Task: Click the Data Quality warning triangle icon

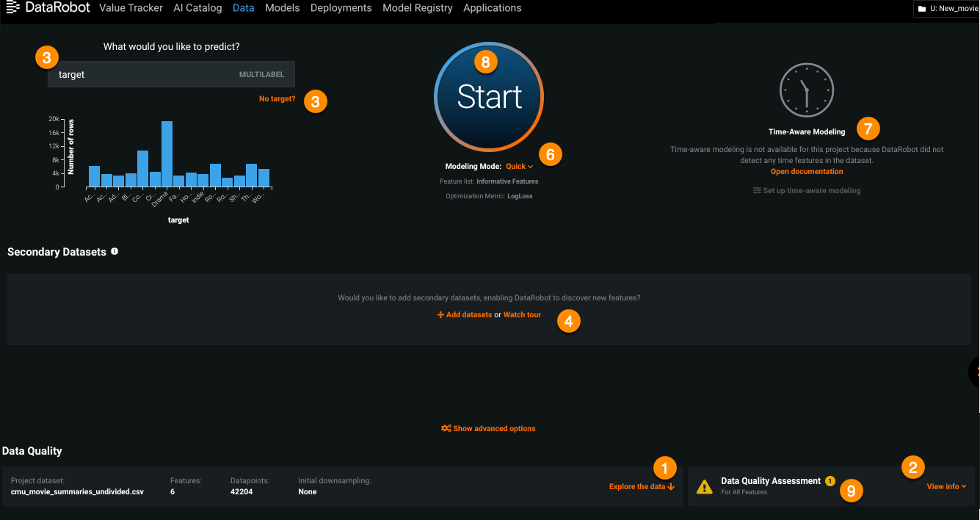Action: (704, 486)
